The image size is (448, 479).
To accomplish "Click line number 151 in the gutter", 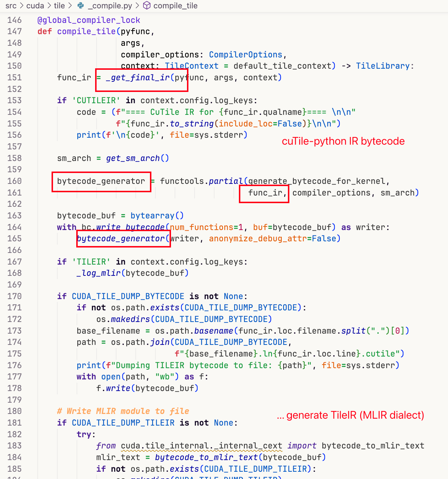I will click(x=14, y=77).
